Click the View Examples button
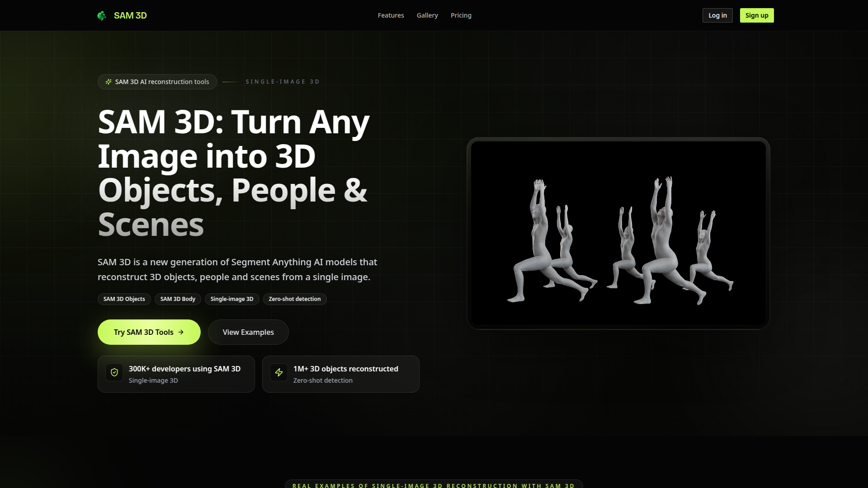Viewport: 868px width, 488px height. (248, 332)
